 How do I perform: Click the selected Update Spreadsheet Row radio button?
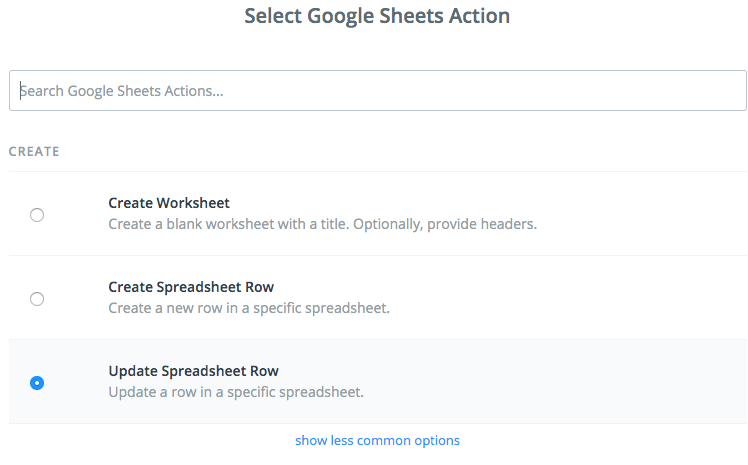point(37,382)
